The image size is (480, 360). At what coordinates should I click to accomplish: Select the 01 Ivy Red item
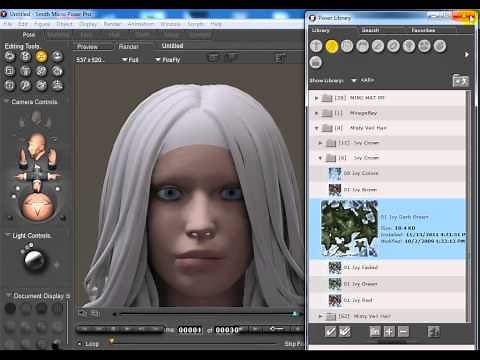point(387,300)
